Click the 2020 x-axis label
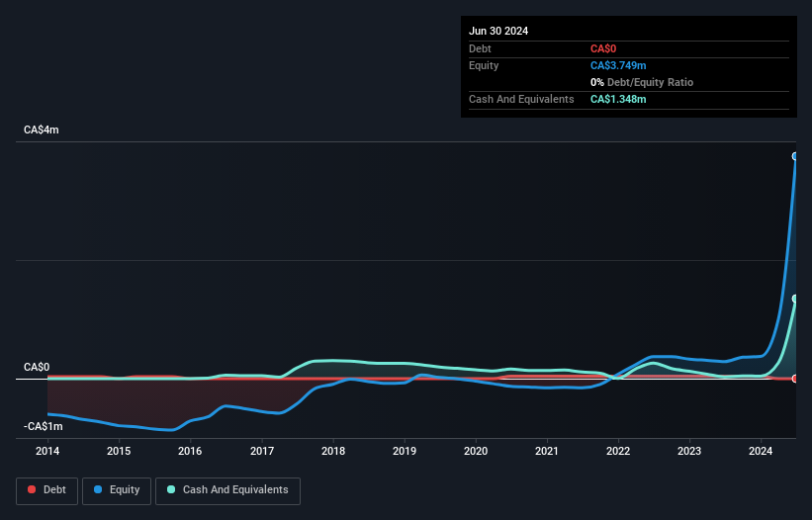812x520 pixels. (476, 451)
